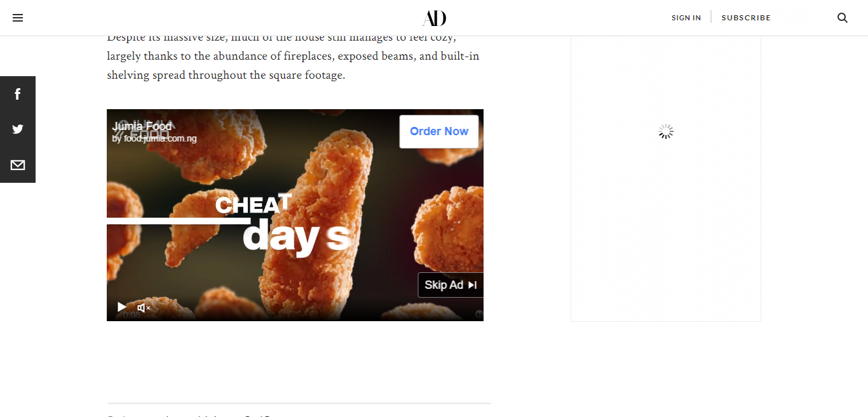Share the article via email envelope
This screenshot has height=417, width=868.
tap(18, 165)
